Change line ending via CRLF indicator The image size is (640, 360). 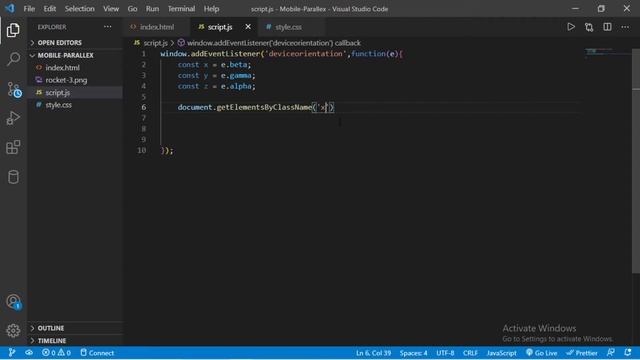(470, 353)
